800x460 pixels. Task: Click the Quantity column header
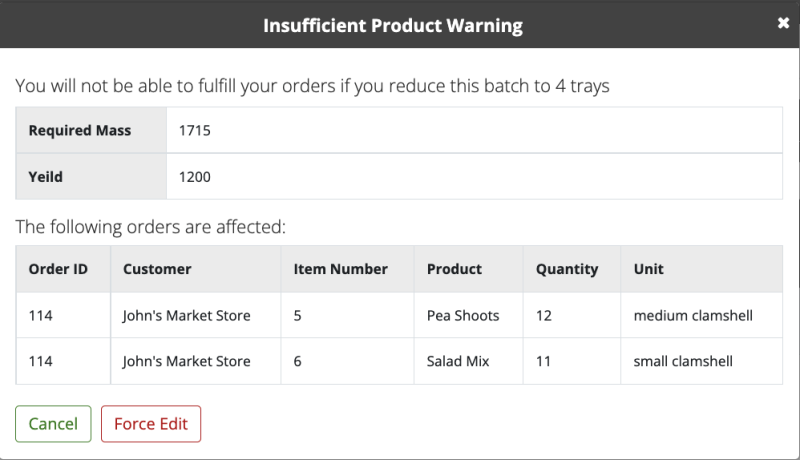[x=566, y=269]
